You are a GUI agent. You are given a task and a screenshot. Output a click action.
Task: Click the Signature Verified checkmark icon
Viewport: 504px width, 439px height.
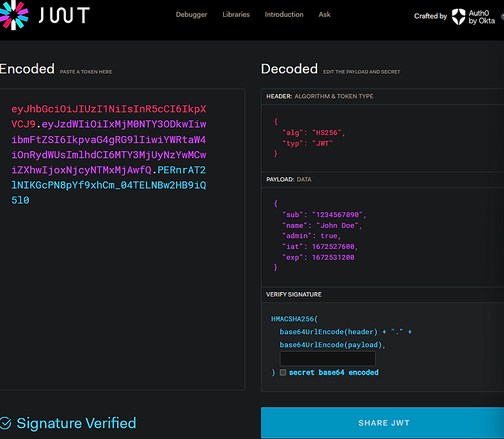tap(5, 423)
